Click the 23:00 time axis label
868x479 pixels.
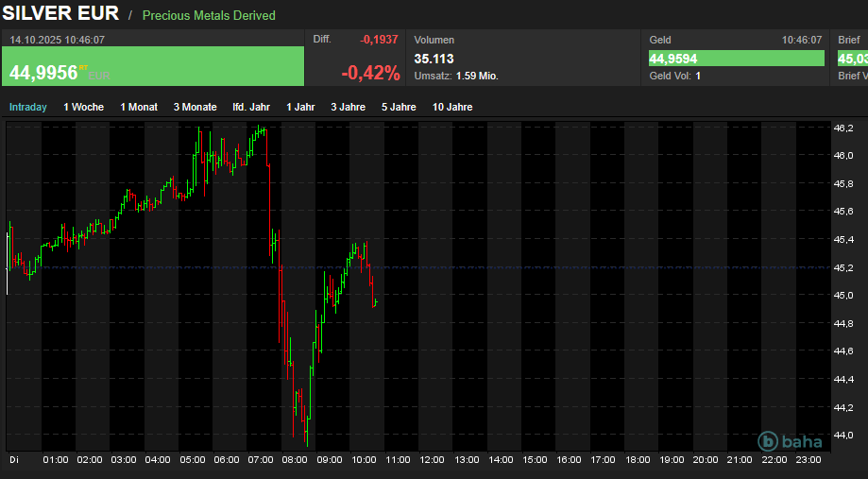pyautogui.click(x=808, y=459)
